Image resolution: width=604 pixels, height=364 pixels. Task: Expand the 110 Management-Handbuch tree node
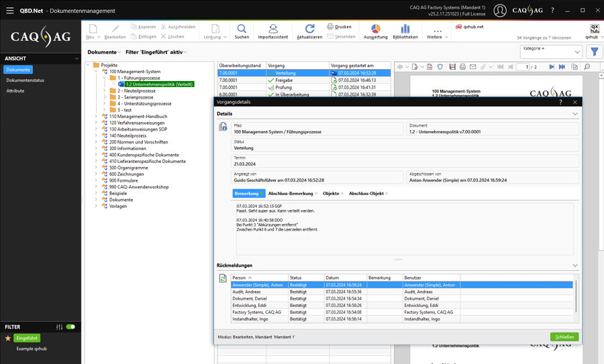pyautogui.click(x=95, y=117)
